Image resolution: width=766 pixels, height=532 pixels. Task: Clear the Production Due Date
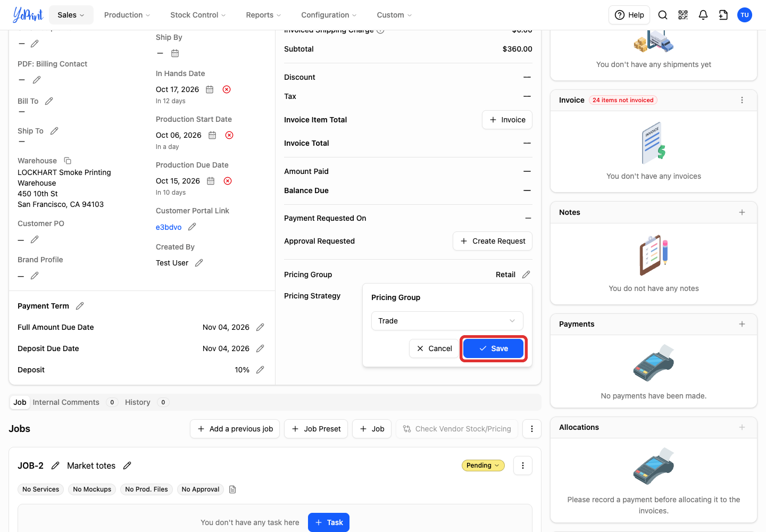click(x=228, y=181)
